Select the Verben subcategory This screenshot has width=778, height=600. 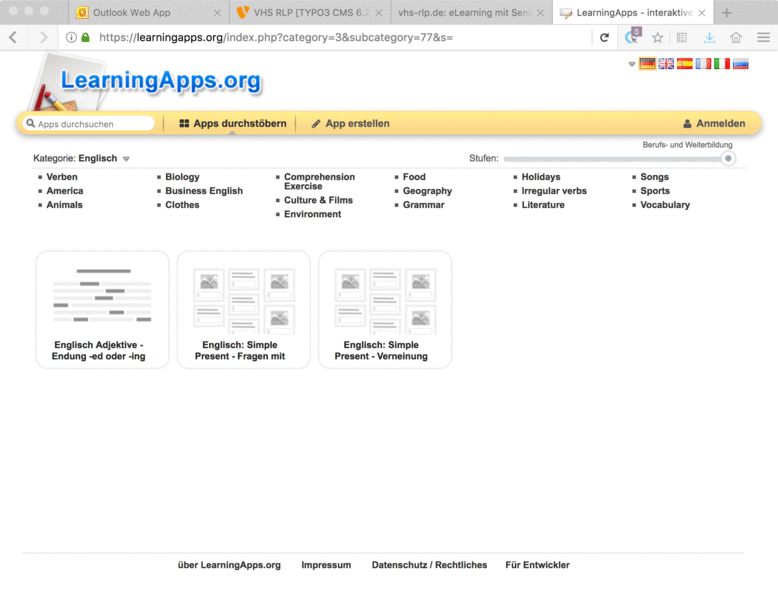62,177
